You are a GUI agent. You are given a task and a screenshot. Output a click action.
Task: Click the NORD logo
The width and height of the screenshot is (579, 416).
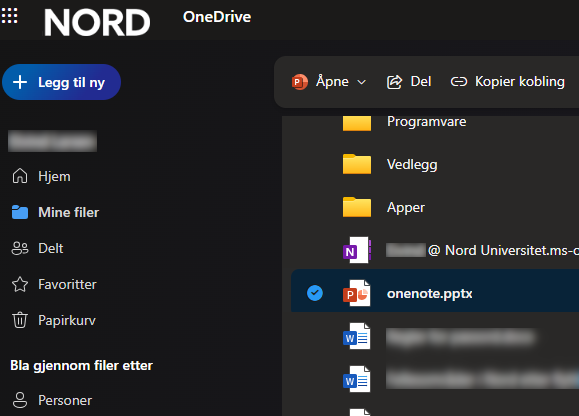[x=97, y=23]
